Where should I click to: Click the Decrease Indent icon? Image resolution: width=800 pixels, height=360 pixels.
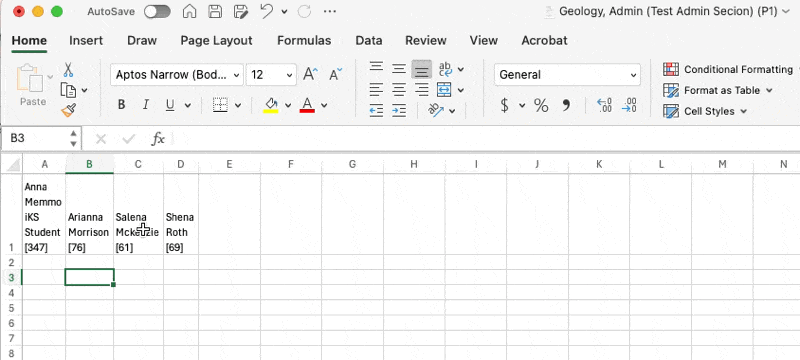(x=377, y=111)
